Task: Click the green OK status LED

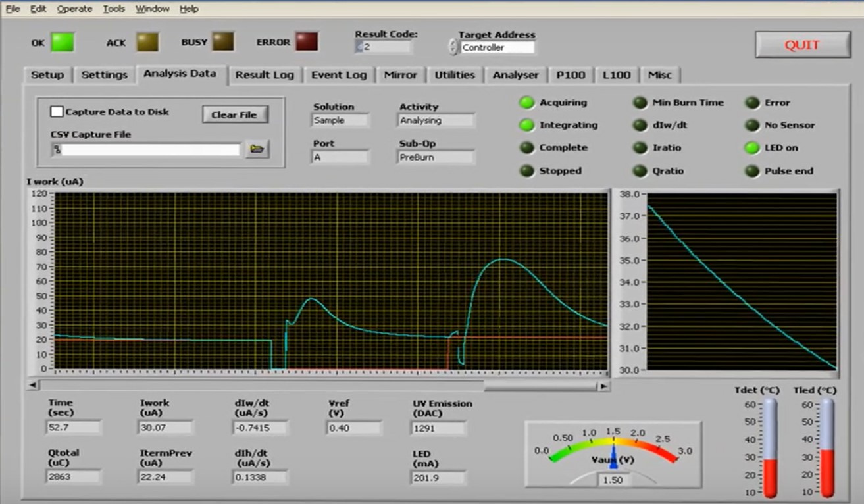Action: [63, 42]
